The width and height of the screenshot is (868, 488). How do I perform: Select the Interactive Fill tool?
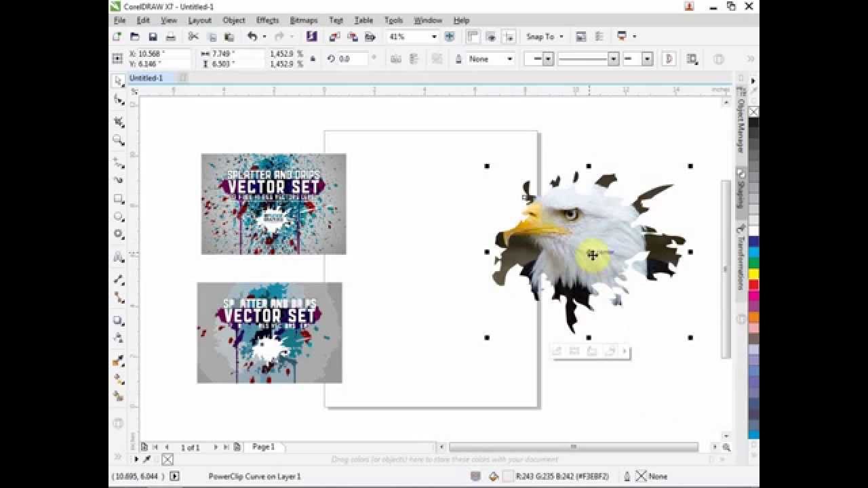click(119, 378)
